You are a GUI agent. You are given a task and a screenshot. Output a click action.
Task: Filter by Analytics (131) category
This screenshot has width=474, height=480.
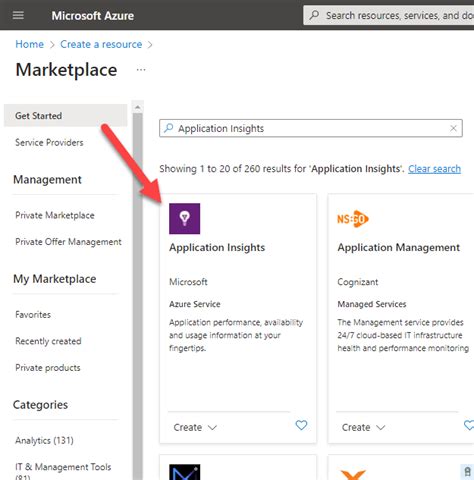click(x=44, y=441)
